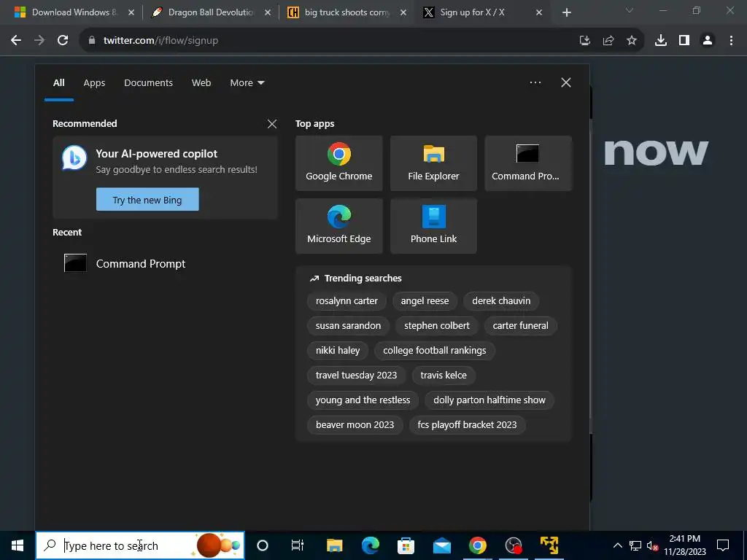Search trending stephen colbert

[437, 326]
